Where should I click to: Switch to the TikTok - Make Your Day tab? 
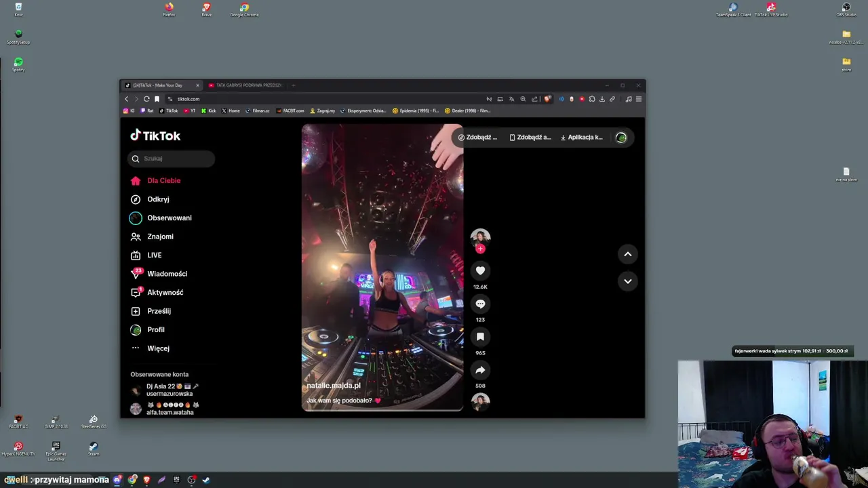click(161, 85)
